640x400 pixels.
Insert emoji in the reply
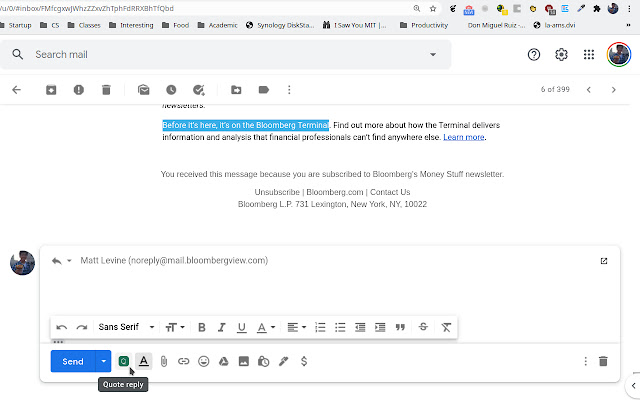tap(203, 361)
